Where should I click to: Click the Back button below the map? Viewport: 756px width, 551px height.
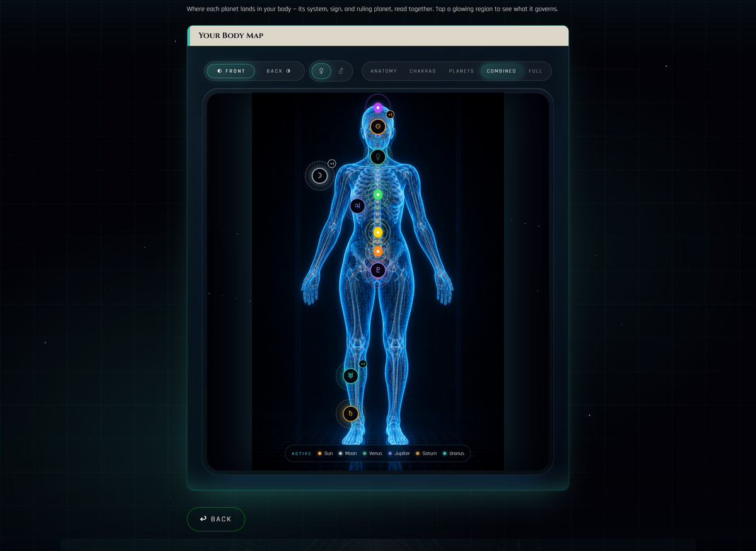(x=216, y=519)
